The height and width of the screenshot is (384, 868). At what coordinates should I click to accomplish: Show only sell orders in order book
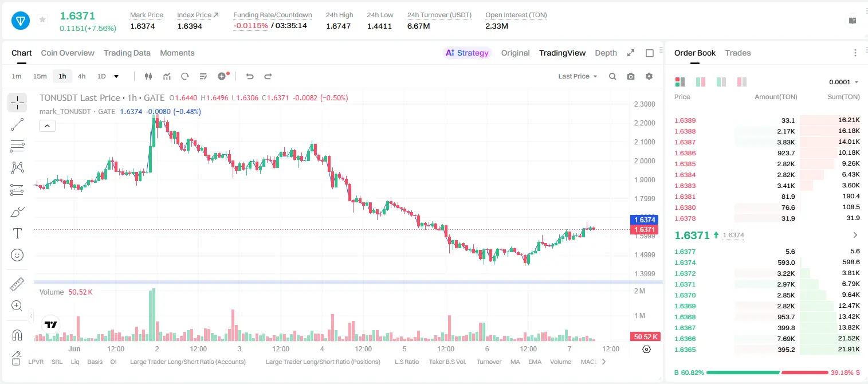(x=741, y=82)
